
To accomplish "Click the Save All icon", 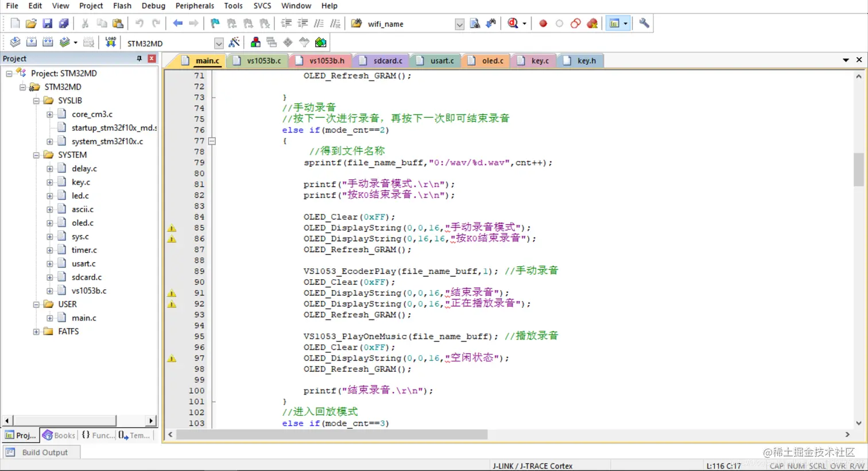I will click(64, 24).
